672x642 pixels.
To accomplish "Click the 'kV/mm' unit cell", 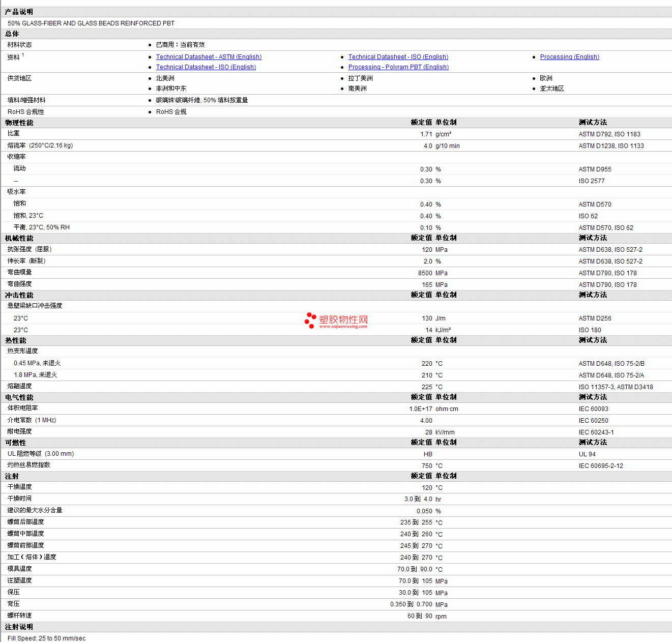I will pyautogui.click(x=445, y=432).
